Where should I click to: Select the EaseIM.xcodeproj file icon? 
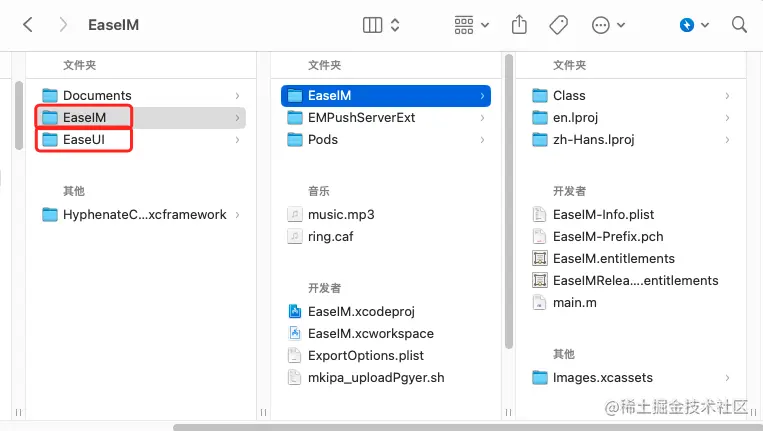click(x=295, y=311)
